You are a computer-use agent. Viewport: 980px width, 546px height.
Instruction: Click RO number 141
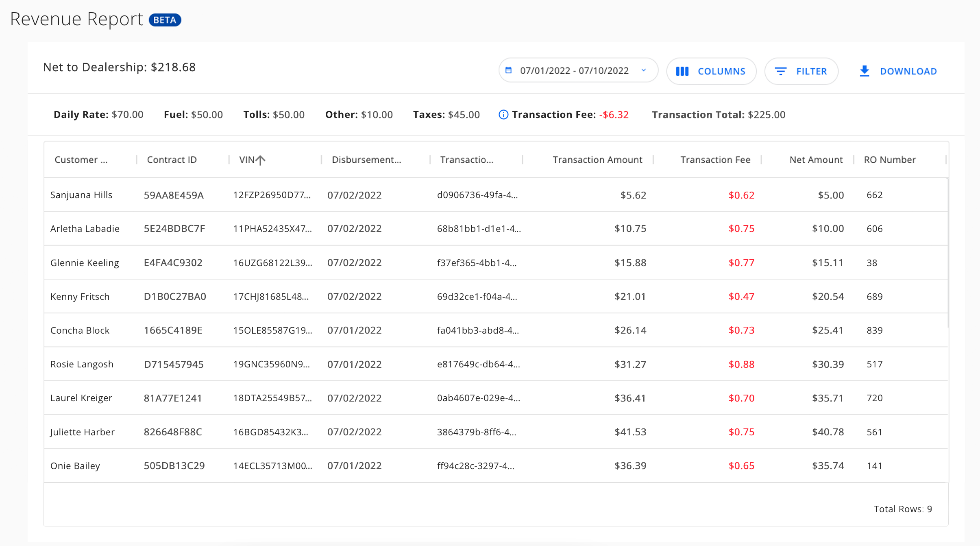pos(874,466)
